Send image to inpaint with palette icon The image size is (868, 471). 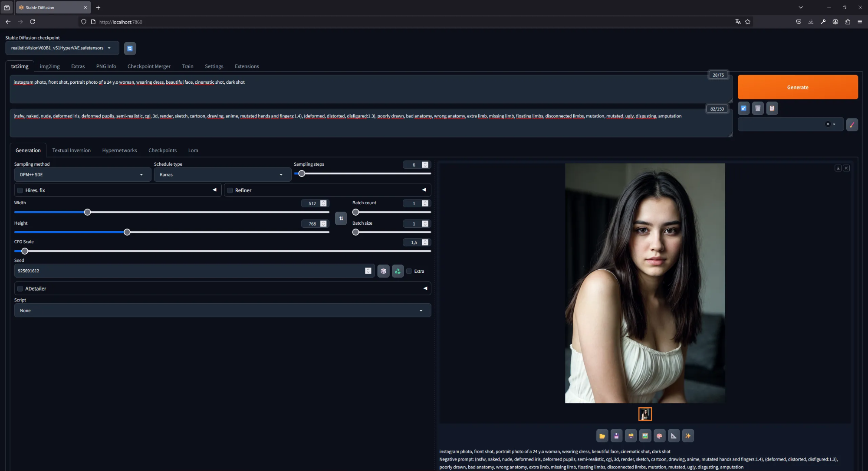click(x=659, y=436)
